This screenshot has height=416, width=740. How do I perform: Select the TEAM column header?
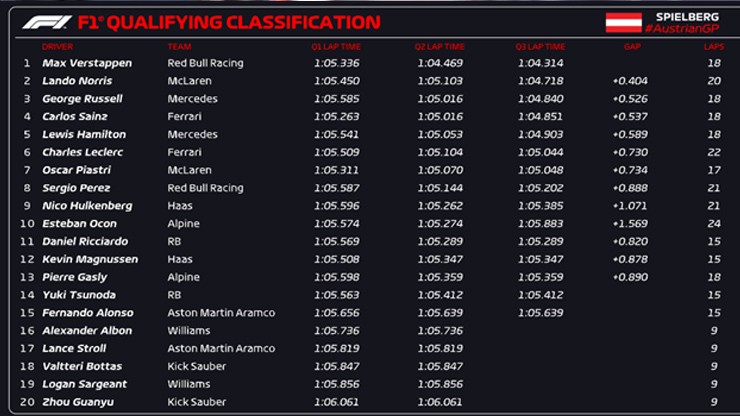179,46
